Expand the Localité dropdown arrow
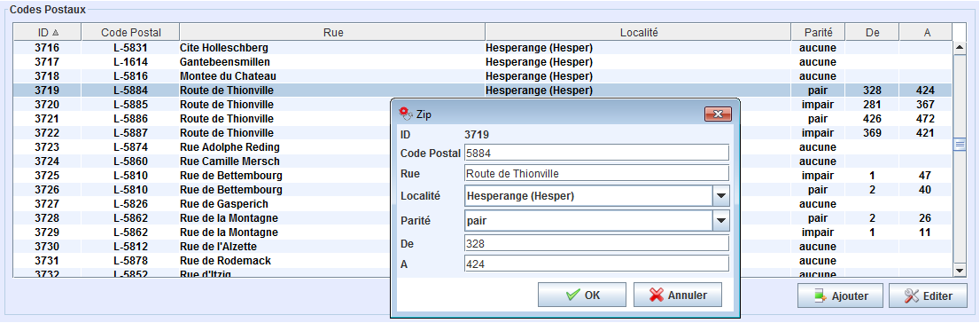The image size is (980, 323). [720, 196]
